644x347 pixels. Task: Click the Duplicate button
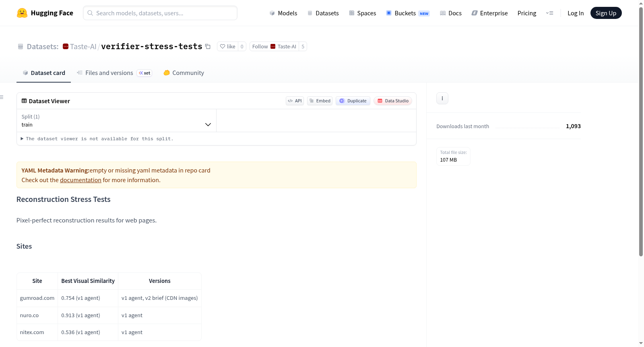click(353, 101)
